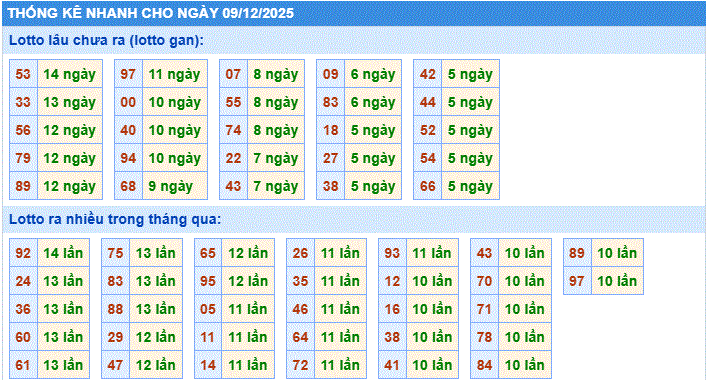
Task: Click lotto number 27
Action: 331,158
